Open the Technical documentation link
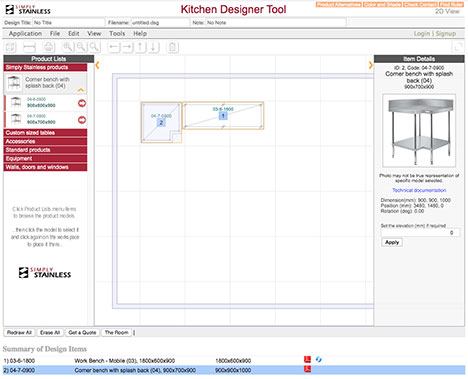The image size is (468, 379). tap(419, 190)
